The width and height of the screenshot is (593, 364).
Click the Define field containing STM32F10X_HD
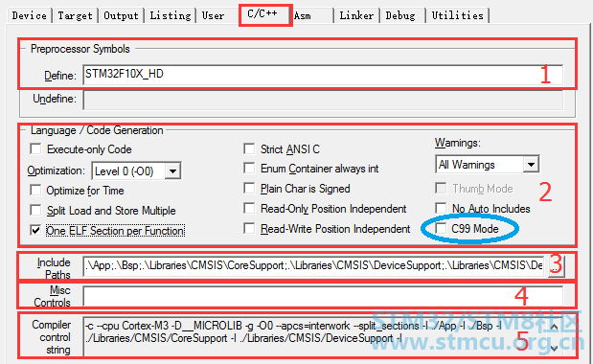point(323,75)
